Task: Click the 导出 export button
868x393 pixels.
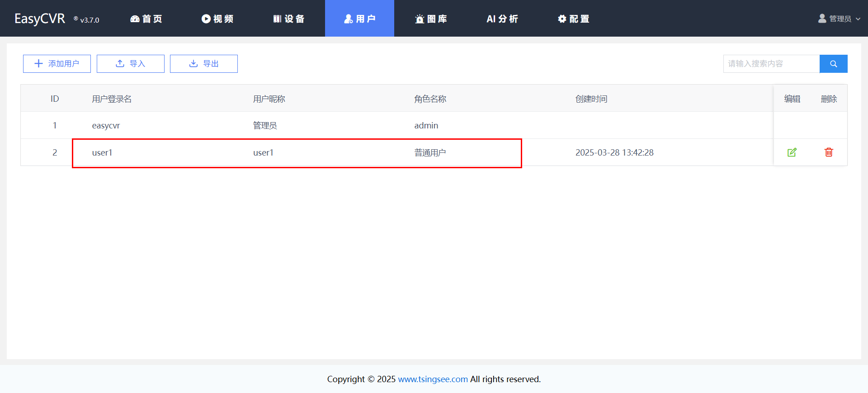Action: coord(204,64)
